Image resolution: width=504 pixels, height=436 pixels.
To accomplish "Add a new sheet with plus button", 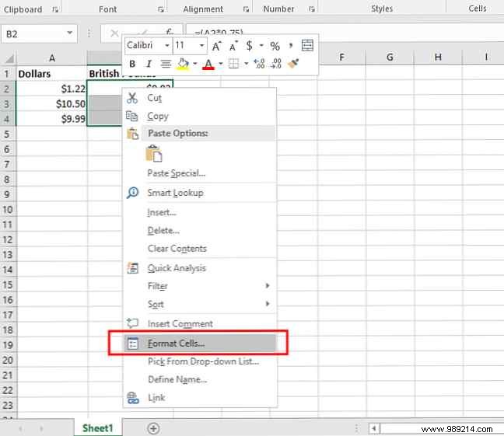I will pyautogui.click(x=153, y=428).
